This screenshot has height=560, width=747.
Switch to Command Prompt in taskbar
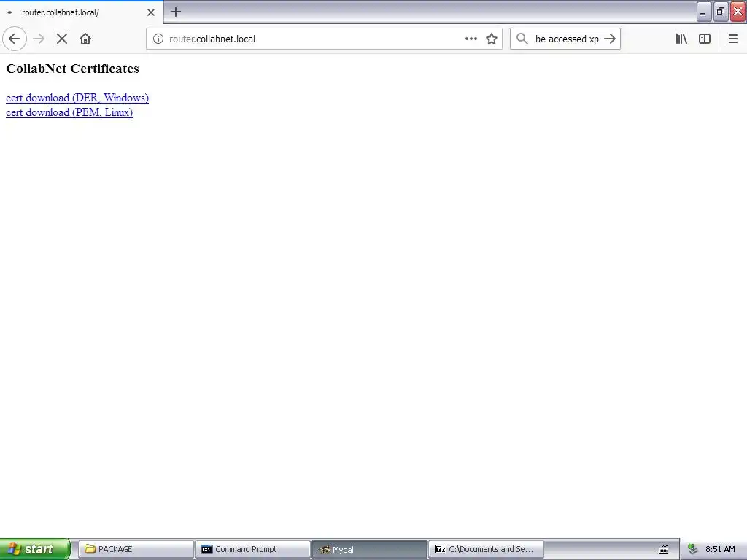click(252, 550)
